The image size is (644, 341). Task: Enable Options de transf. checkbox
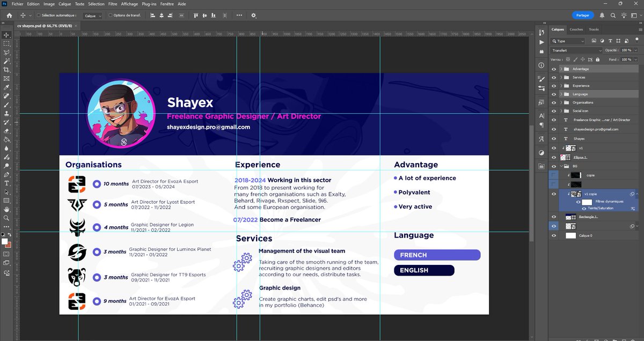110,16
